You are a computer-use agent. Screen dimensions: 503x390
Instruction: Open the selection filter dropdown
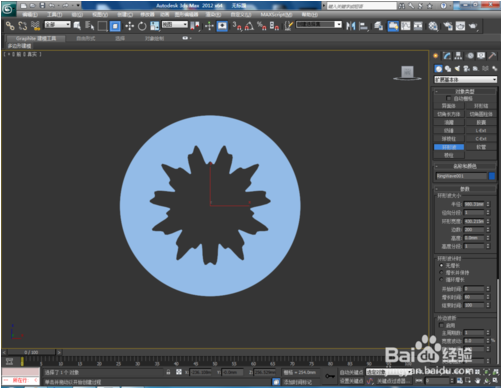[x=58, y=25]
